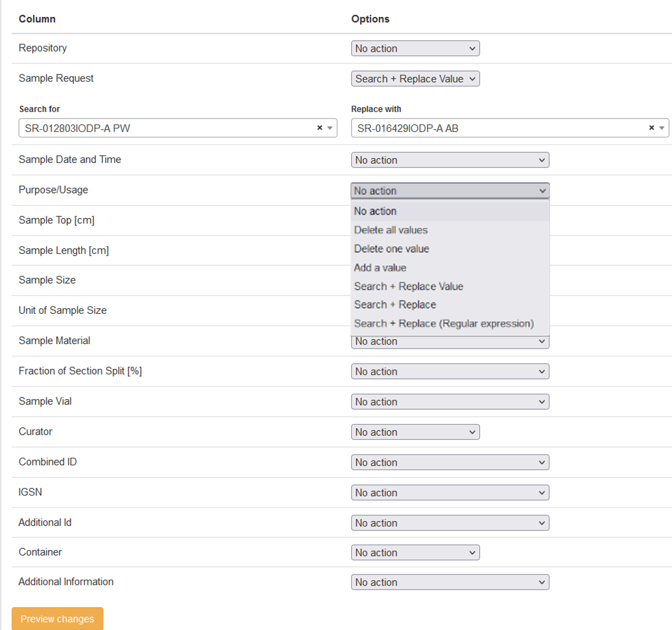
Task: Clear the 'Replace with' selected value
Action: 651,127
